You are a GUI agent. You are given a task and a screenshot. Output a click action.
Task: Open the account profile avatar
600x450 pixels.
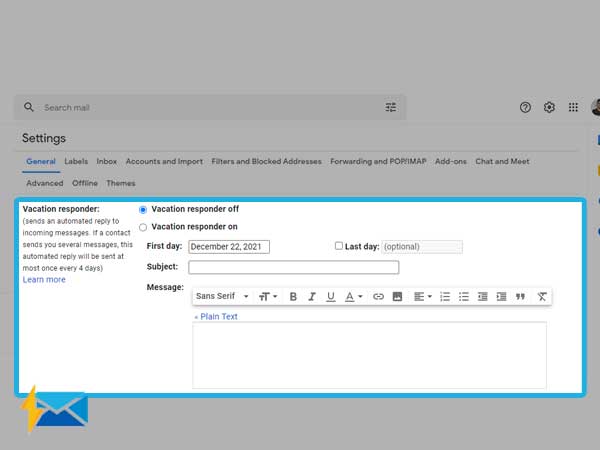(x=596, y=107)
